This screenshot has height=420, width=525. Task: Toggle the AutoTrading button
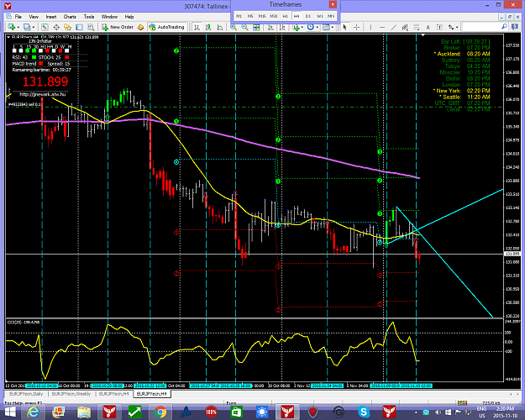[x=167, y=27]
